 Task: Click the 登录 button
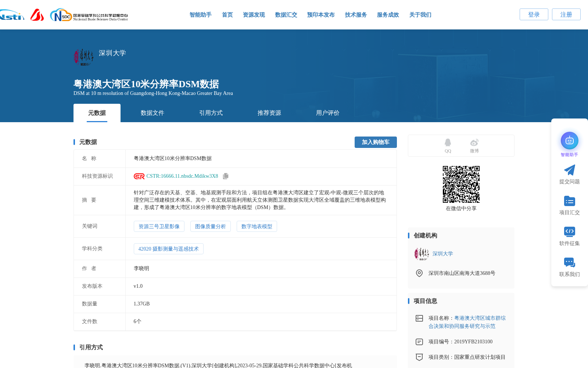tap(534, 14)
